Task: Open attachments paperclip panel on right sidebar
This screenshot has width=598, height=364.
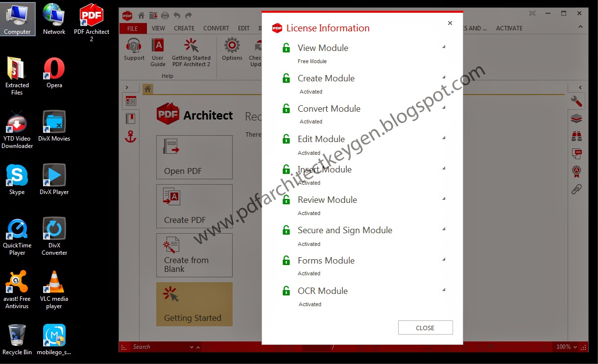Action: (x=576, y=189)
